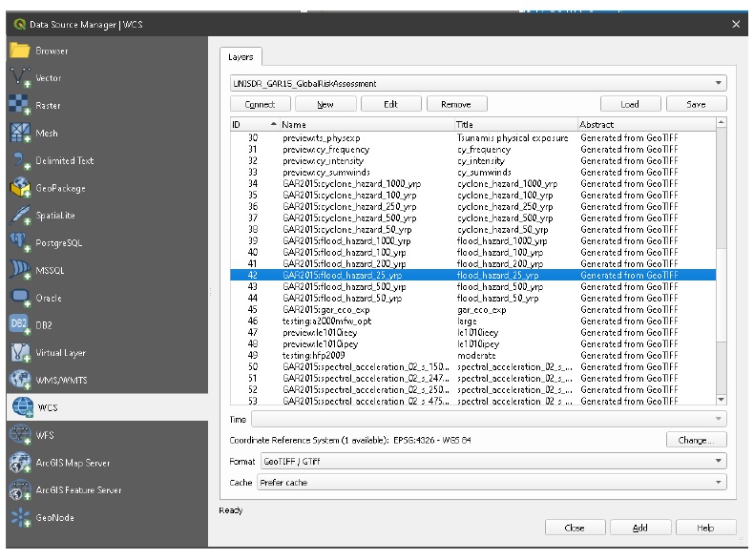Select row preview:cy_frequency
Screen dimensions: 754x560
473,150
